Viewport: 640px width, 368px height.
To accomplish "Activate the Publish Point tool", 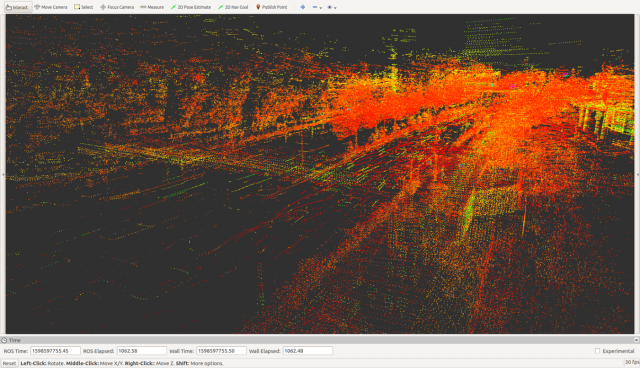I will [x=271, y=7].
